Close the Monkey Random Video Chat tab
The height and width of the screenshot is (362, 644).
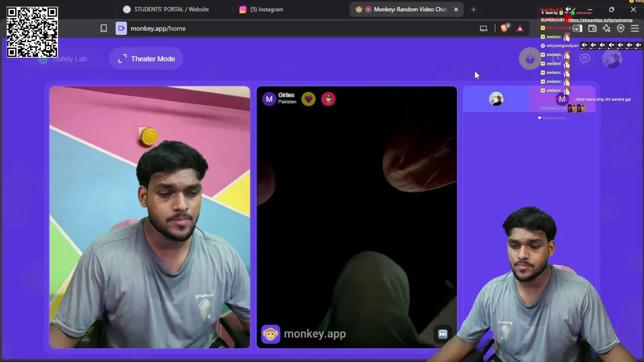456,10
